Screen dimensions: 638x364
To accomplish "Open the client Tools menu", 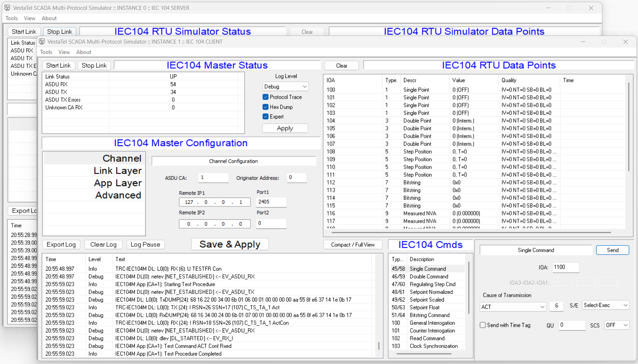I will [x=46, y=52].
